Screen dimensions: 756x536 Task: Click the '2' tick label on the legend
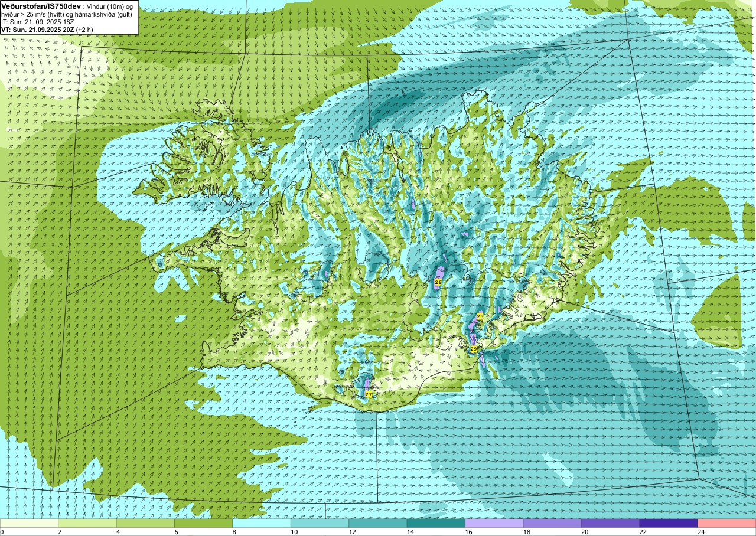point(58,532)
